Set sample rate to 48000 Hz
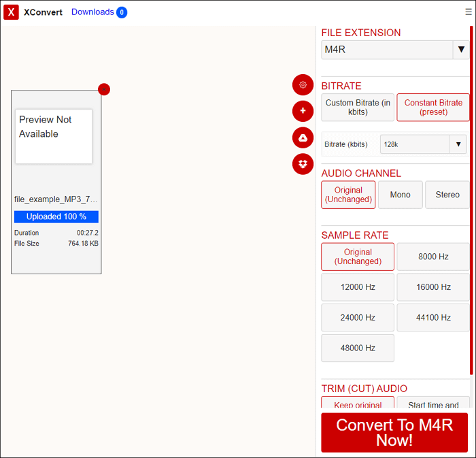Viewport: 476px width, 458px height. 358,348
